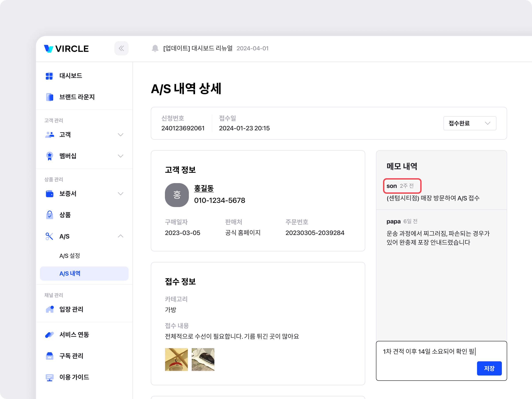Viewport: 532px width, 399px height.
Task: Expand the 보증서 menu chevron
Action: point(121,194)
